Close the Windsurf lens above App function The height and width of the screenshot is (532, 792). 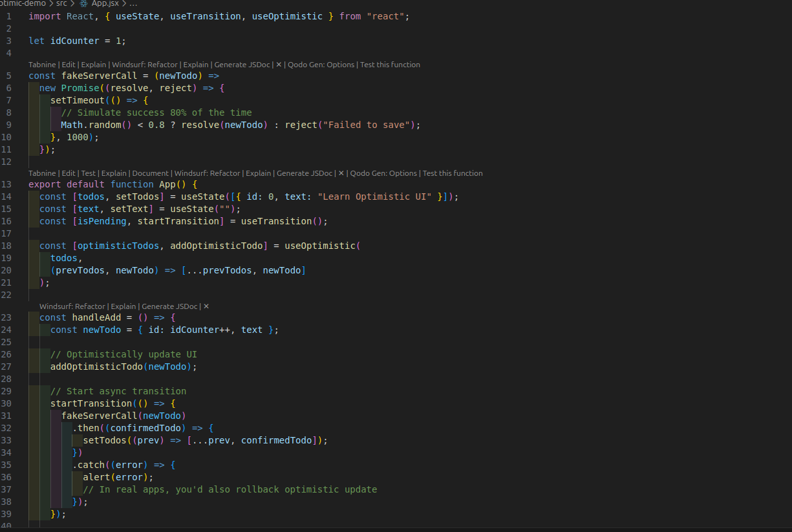[341, 173]
